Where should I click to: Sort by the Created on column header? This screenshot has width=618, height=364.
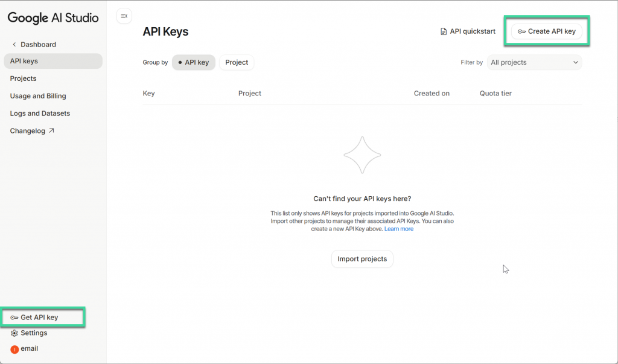tap(432, 94)
